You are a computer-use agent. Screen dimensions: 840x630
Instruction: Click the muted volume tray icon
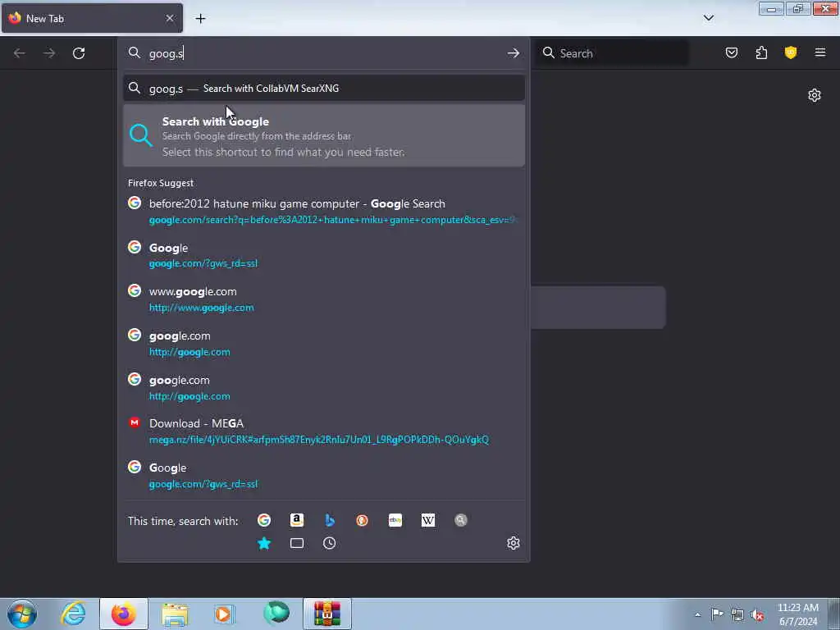(x=757, y=614)
